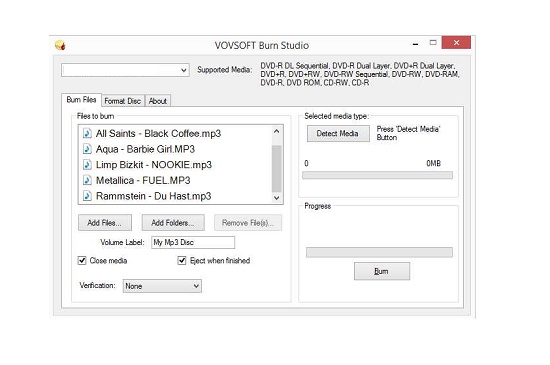Click music file icon for Limp Bizkit NOOKIE
Image resolution: width=550 pixels, height=365 pixels.
(x=87, y=165)
